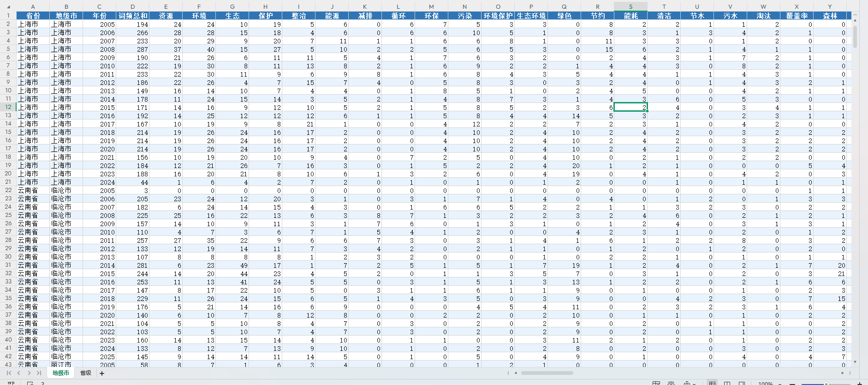Viewport: 868px width, 385px height.
Task: Select column M header
Action: coord(431,6)
